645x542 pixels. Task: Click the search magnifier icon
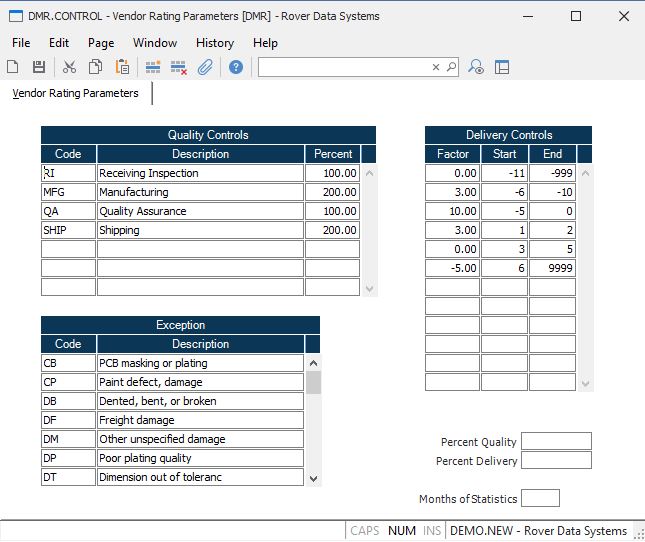pyautogui.click(x=451, y=67)
